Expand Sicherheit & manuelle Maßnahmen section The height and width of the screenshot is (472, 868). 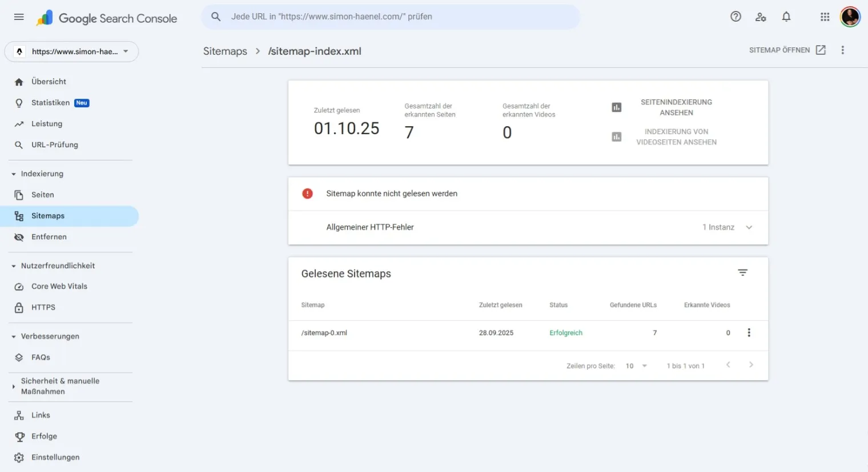click(14, 386)
